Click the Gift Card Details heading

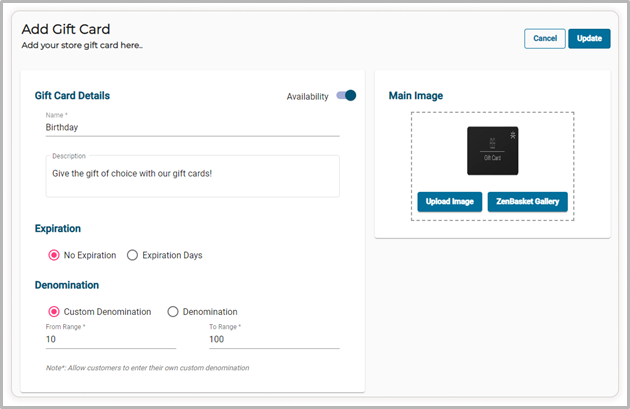click(72, 96)
